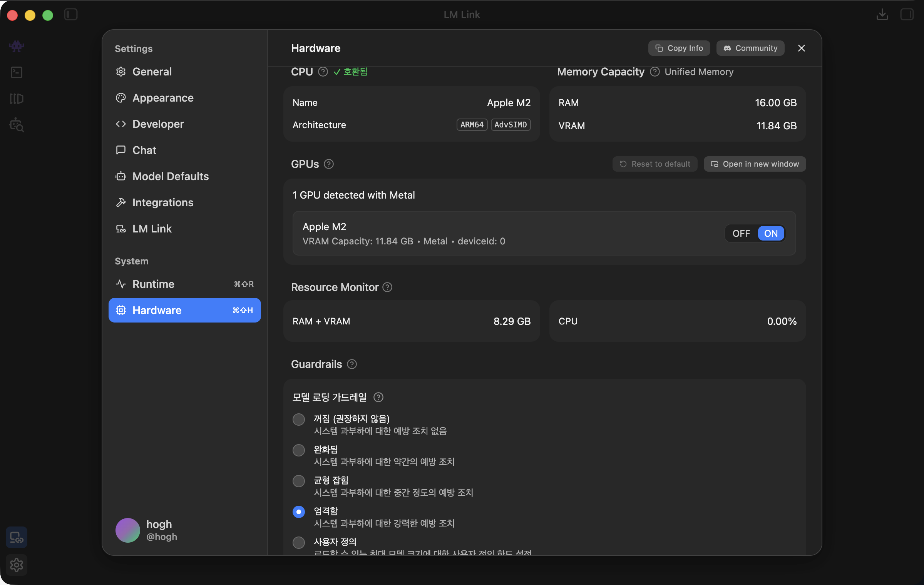Image resolution: width=924 pixels, height=585 pixels.
Task: Click the Unified Memory label
Action: tap(699, 72)
